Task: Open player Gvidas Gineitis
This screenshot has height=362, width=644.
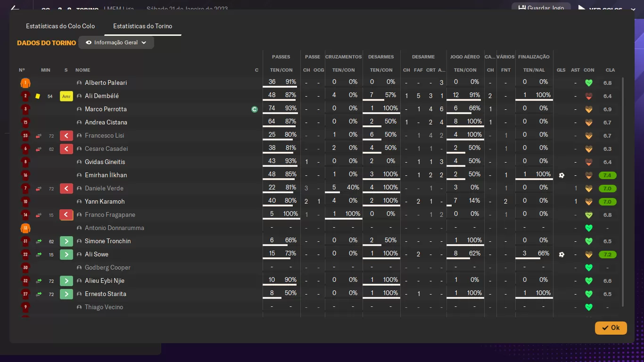Action: click(105, 162)
